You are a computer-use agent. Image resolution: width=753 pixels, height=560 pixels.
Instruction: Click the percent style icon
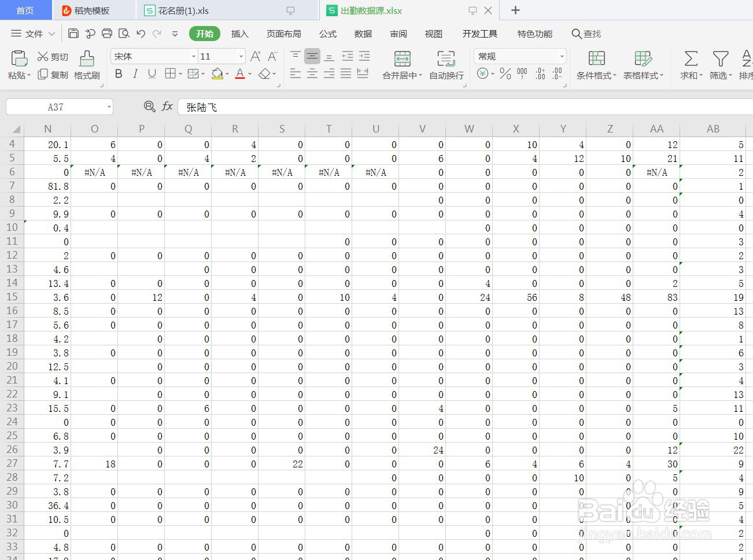[504, 74]
